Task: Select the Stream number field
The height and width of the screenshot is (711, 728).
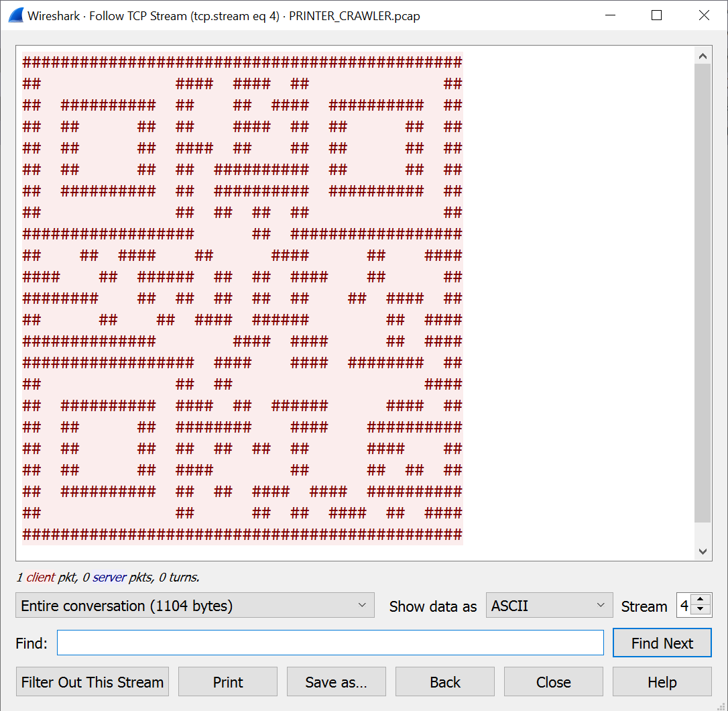Action: [684, 605]
